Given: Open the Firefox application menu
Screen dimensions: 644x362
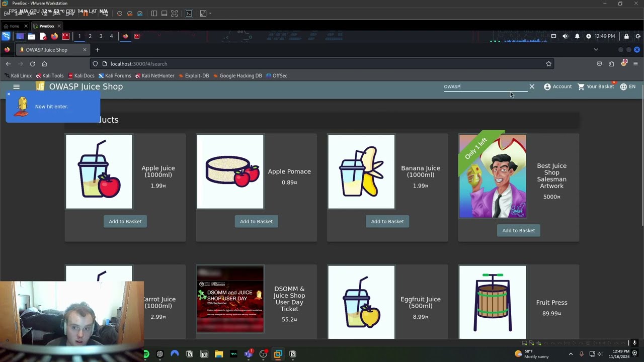Looking at the screenshot, I should click(x=635, y=64).
